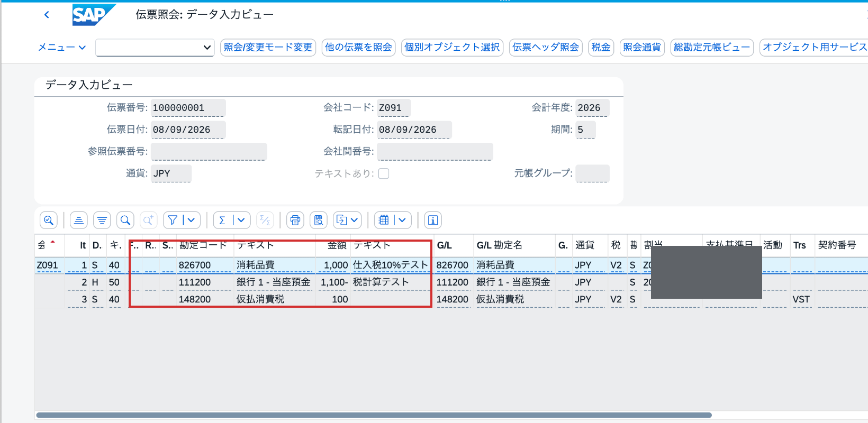This screenshot has height=423, width=868.
Task: Expand the filter options dropdown arrow
Action: pos(191,220)
